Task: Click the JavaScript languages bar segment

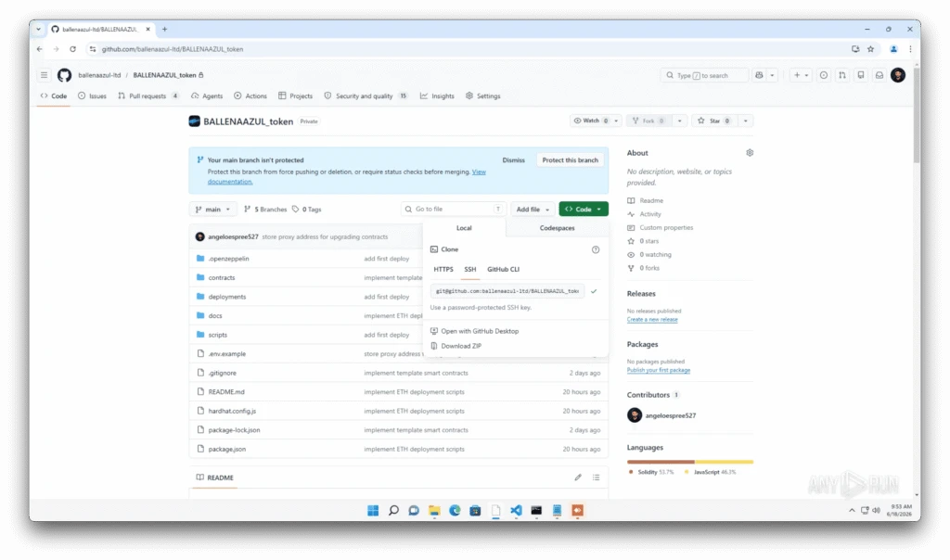Action: [724, 462]
